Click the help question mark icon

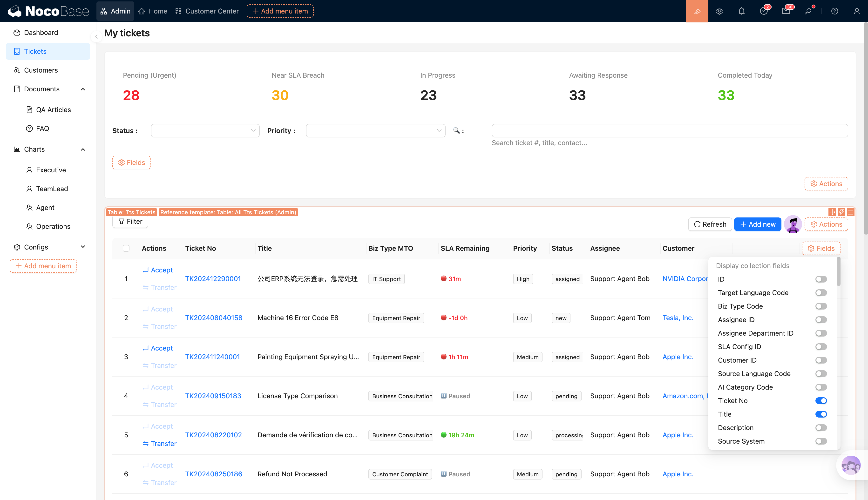(834, 11)
